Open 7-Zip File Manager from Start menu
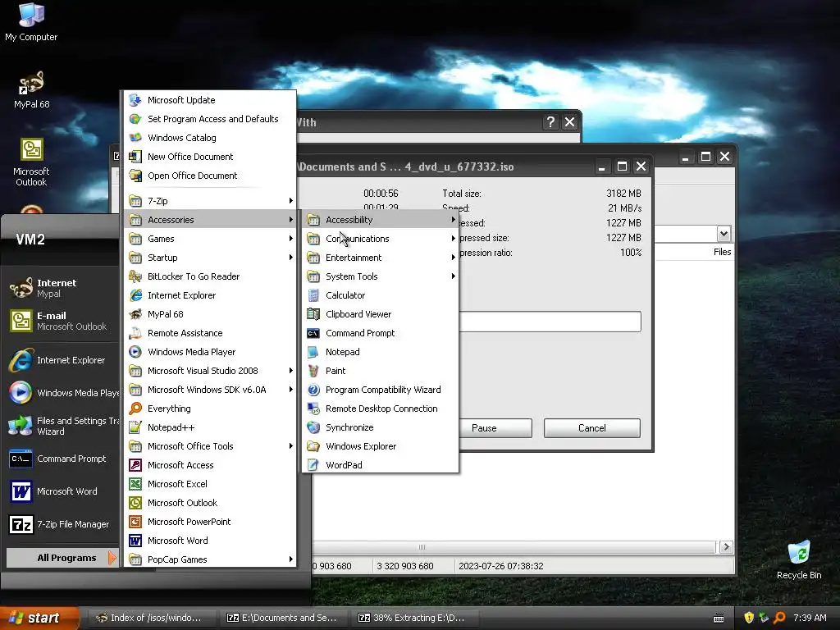Image resolution: width=840 pixels, height=630 pixels. pyautogui.click(x=62, y=524)
